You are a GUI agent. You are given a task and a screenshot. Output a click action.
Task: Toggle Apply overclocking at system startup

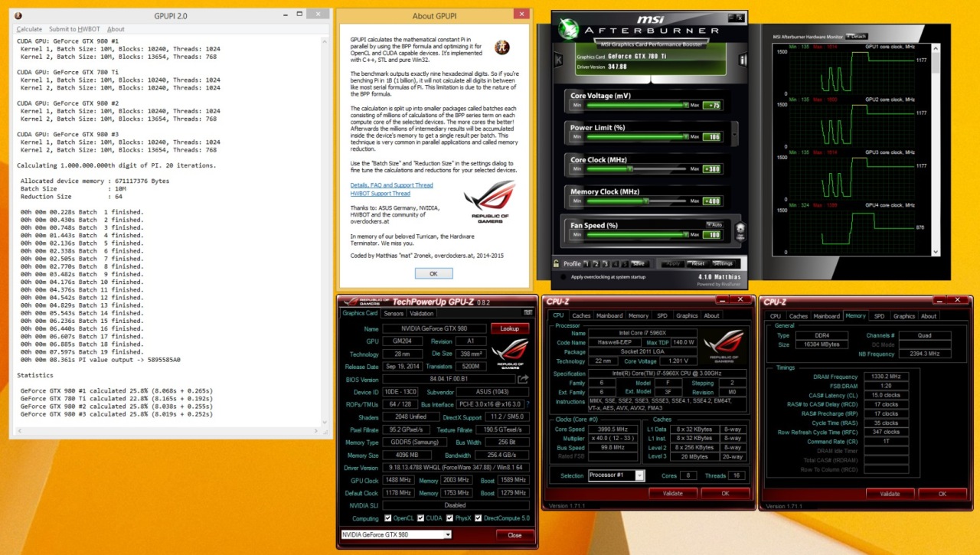point(564,276)
